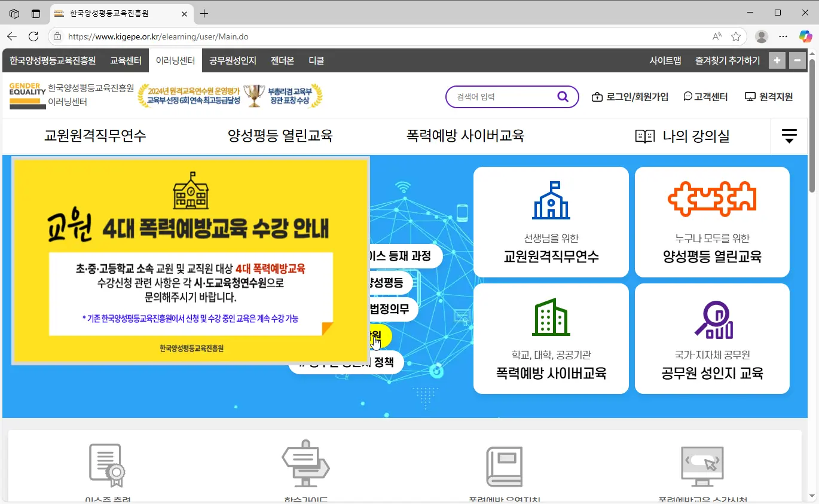Open 원격지원 remote support icon
819x504 pixels.
(769, 96)
